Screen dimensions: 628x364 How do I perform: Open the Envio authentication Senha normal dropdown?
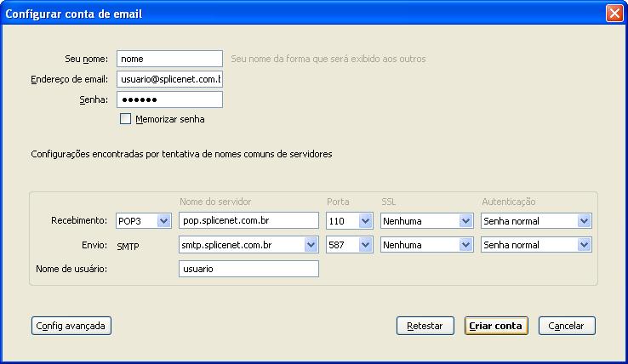click(536, 245)
